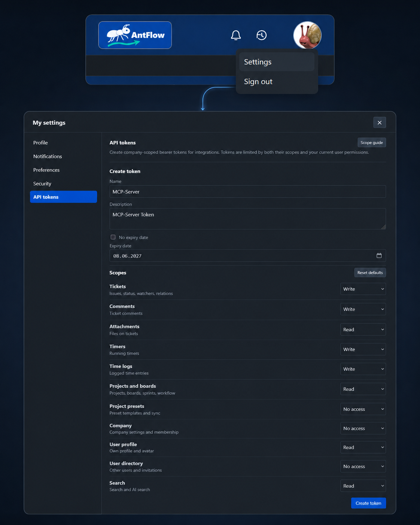The image size is (420, 525).
Task: Choose Settings from the avatar menu
Action: (277, 62)
